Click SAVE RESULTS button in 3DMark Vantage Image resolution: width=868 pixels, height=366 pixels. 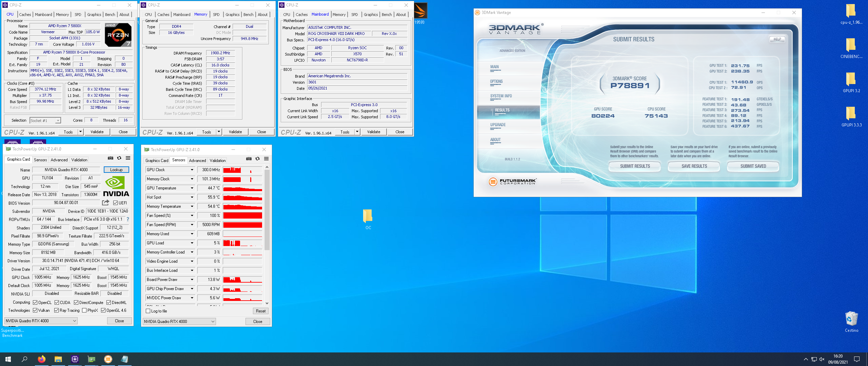point(694,166)
